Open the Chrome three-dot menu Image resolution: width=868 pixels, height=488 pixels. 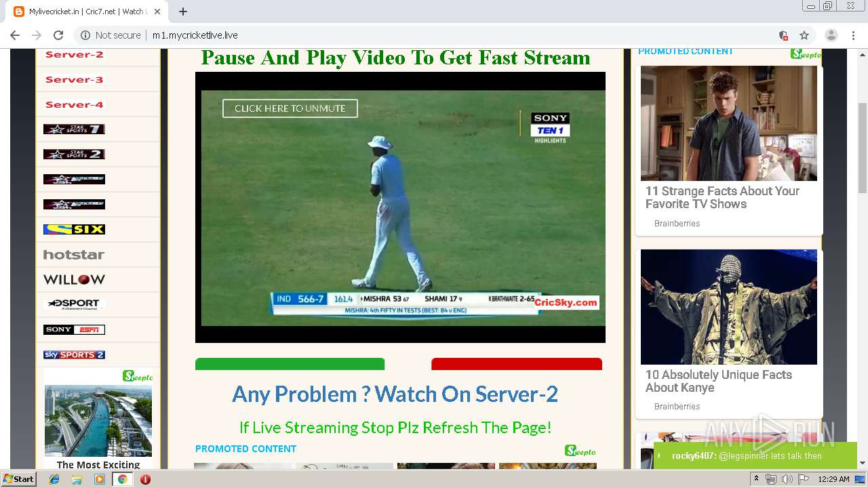tap(853, 35)
